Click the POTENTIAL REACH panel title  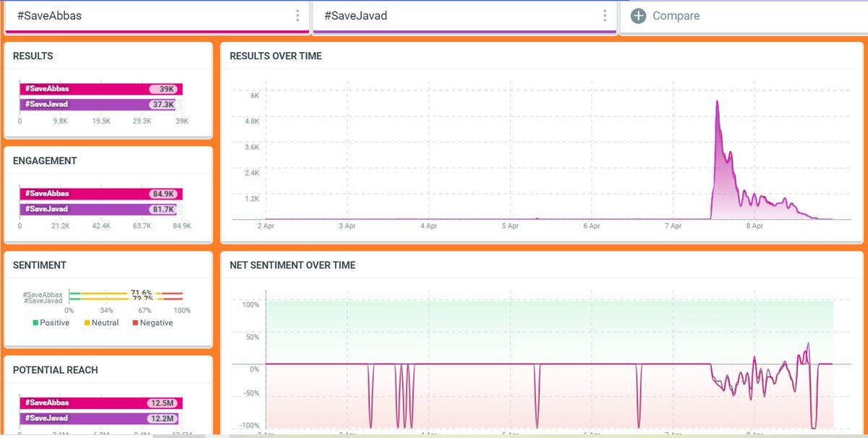click(x=56, y=370)
